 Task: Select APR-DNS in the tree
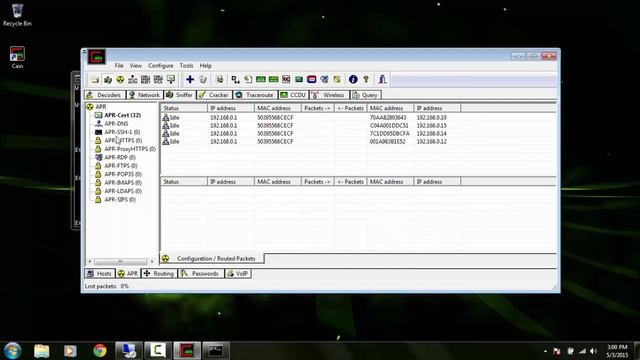point(116,123)
